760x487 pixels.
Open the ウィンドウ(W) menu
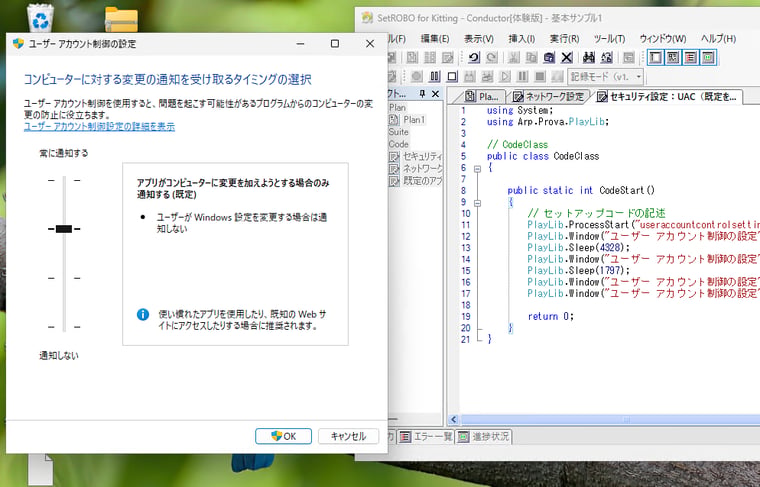point(663,39)
